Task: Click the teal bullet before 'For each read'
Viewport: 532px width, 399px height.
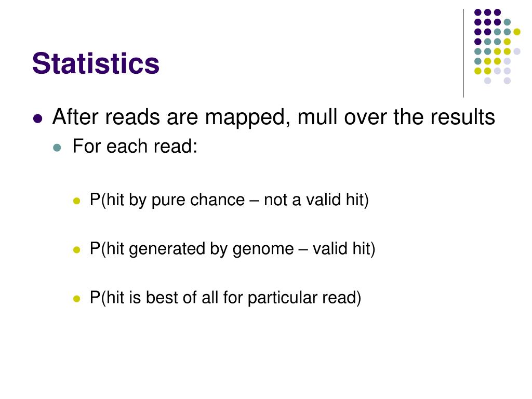Action: coord(57,148)
